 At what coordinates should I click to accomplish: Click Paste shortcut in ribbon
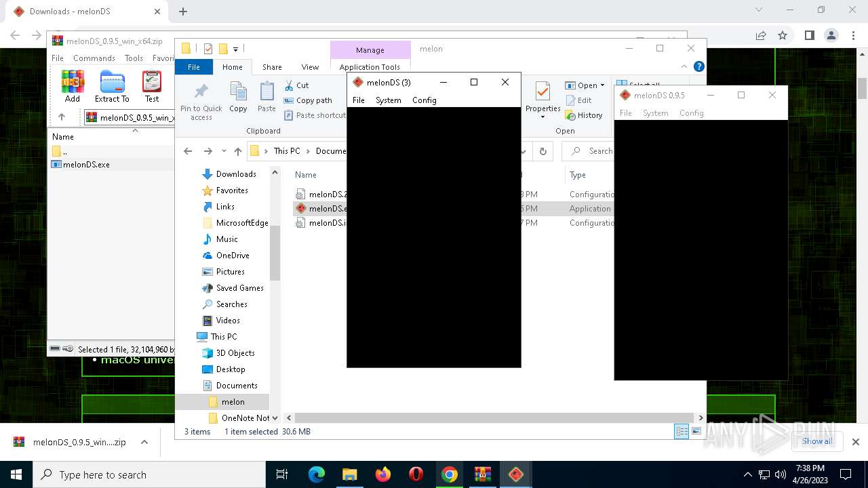315,115
